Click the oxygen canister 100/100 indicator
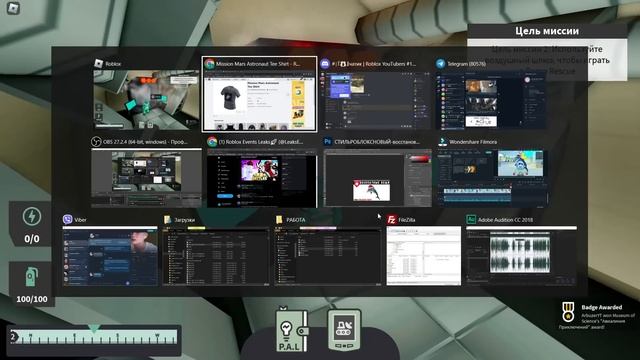640x360 pixels. click(x=31, y=284)
